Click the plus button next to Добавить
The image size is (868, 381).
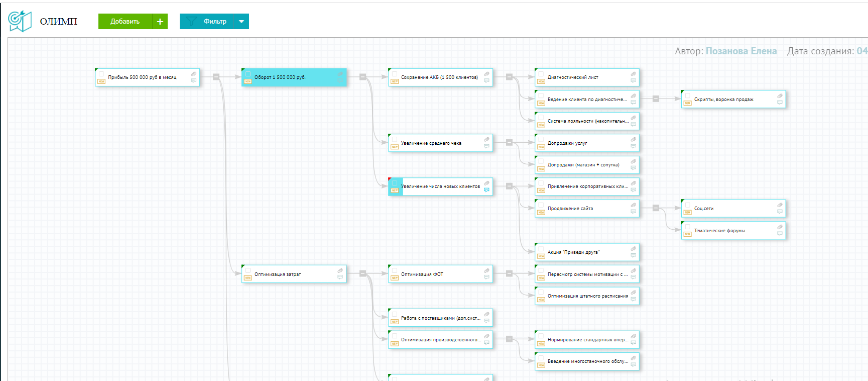pos(160,21)
